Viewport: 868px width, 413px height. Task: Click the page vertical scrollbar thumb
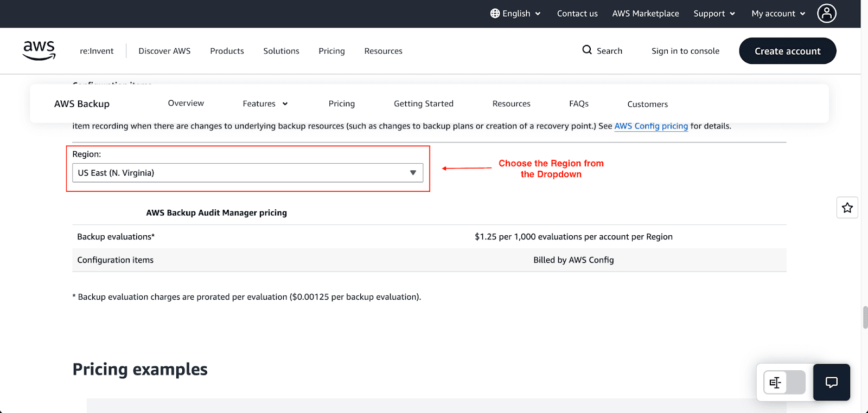(x=865, y=318)
